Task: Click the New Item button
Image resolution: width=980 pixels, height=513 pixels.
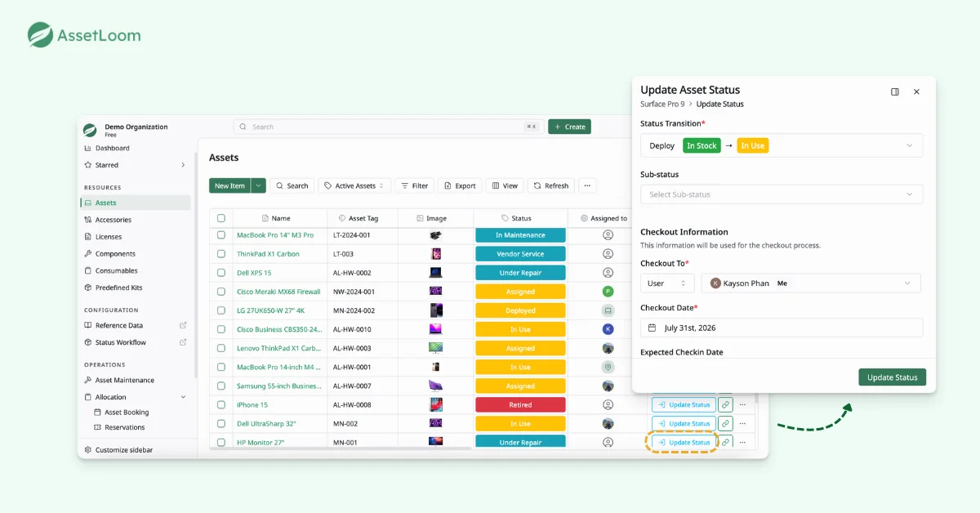Action: click(x=229, y=185)
